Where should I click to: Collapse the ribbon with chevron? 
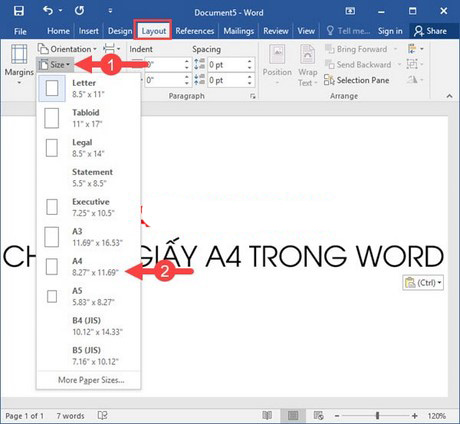(x=449, y=96)
